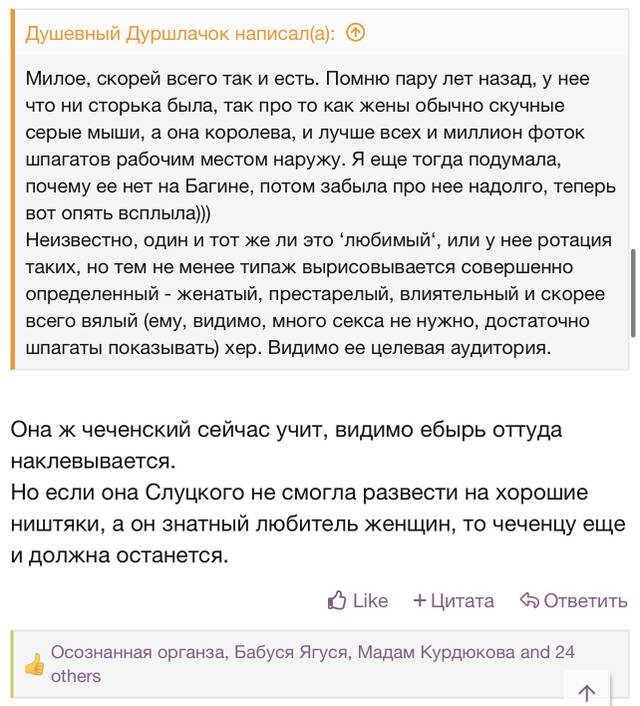
Task: Click the reactions bar with likers' names
Action: (320, 664)
